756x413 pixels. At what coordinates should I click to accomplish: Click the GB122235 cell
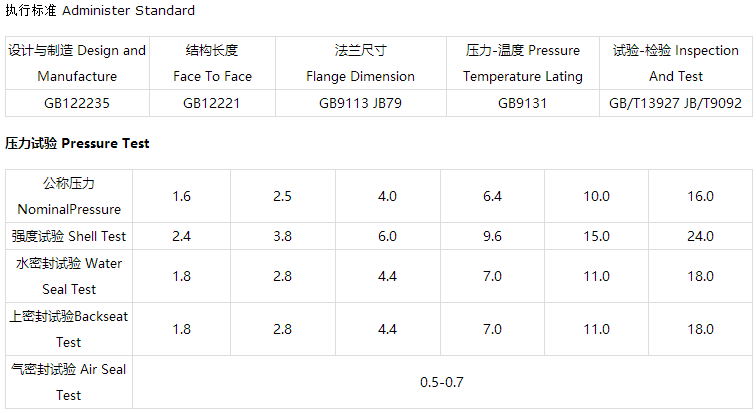tap(77, 103)
